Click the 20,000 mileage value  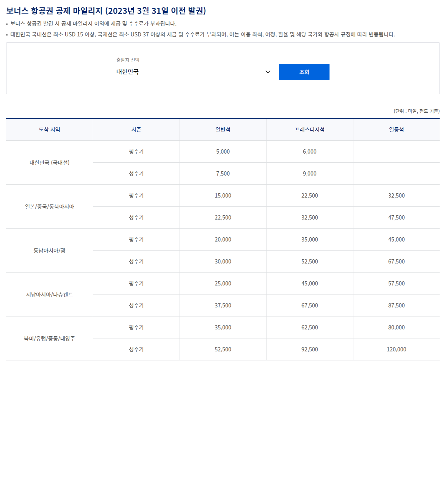[223, 240]
